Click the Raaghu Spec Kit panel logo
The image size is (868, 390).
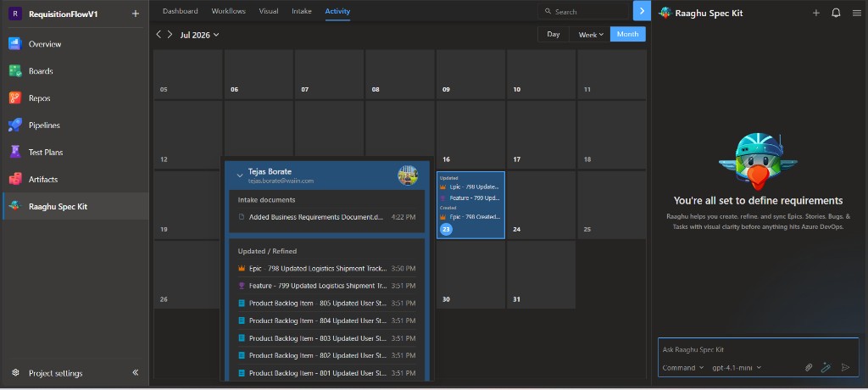665,13
